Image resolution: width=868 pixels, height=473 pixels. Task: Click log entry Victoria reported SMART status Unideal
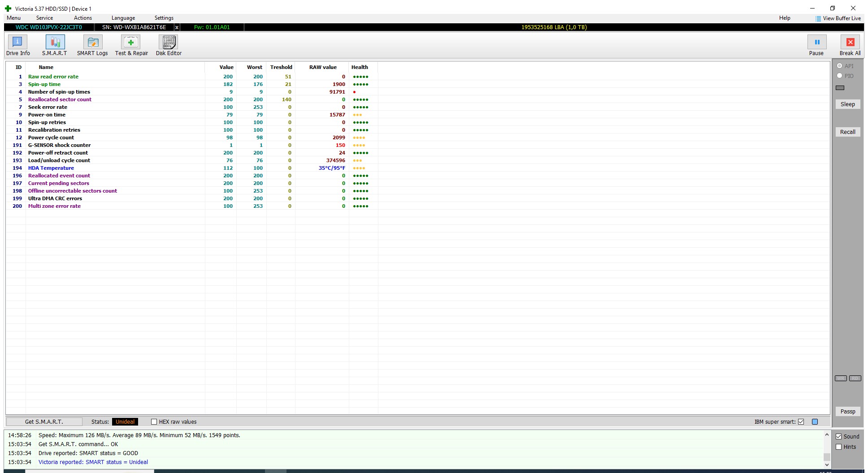pos(93,462)
